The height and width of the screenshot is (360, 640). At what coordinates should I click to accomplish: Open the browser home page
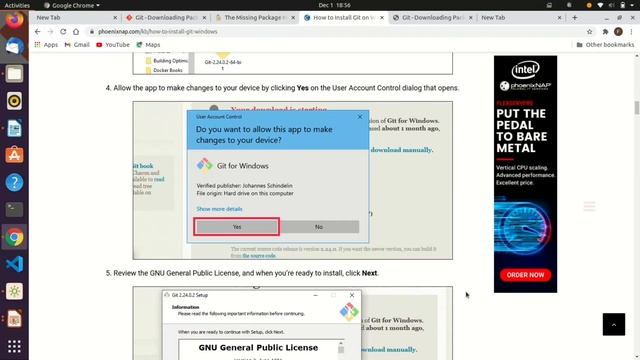tap(76, 31)
